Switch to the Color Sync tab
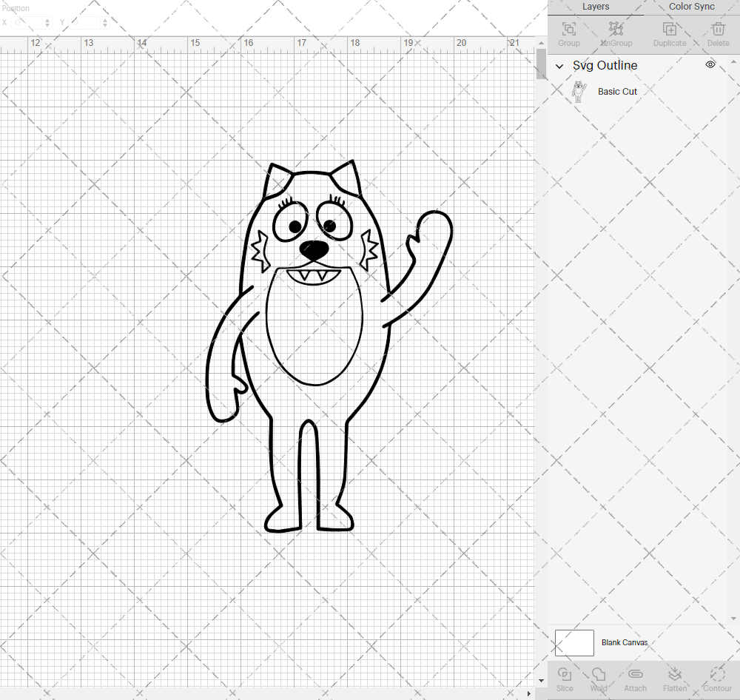 click(691, 7)
